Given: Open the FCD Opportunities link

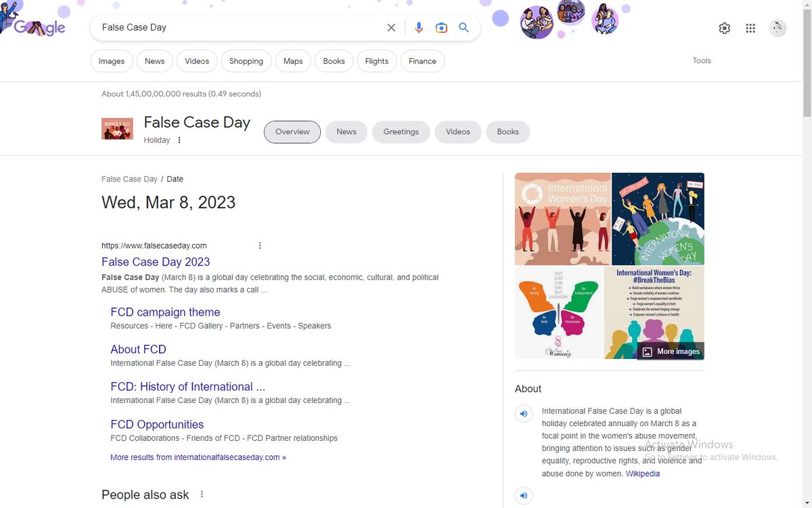Looking at the screenshot, I should (157, 425).
